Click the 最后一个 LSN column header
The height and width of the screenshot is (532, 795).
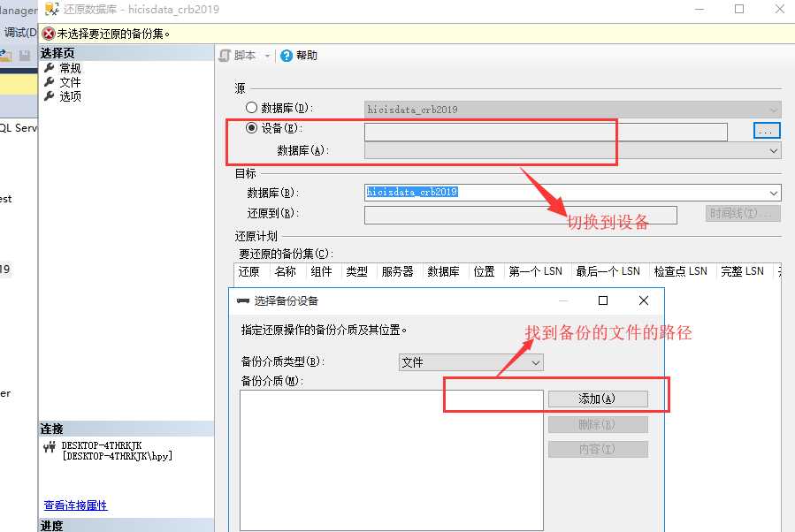[x=608, y=271]
